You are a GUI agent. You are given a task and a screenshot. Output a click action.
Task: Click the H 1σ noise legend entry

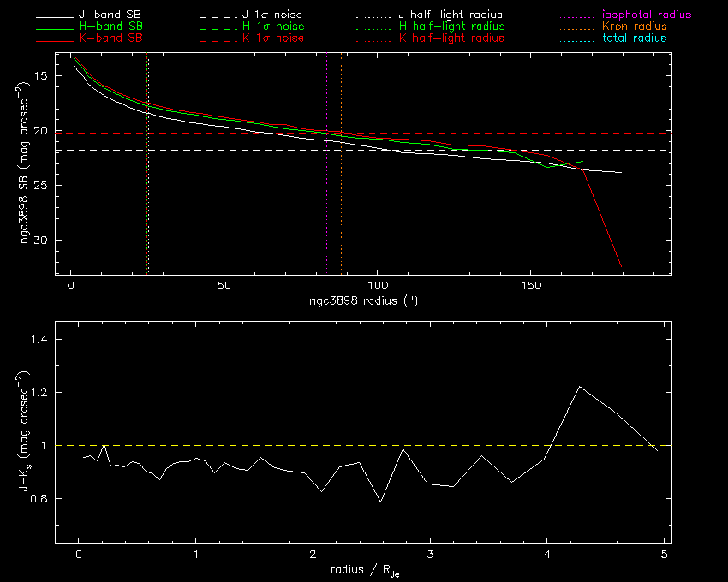(274, 27)
